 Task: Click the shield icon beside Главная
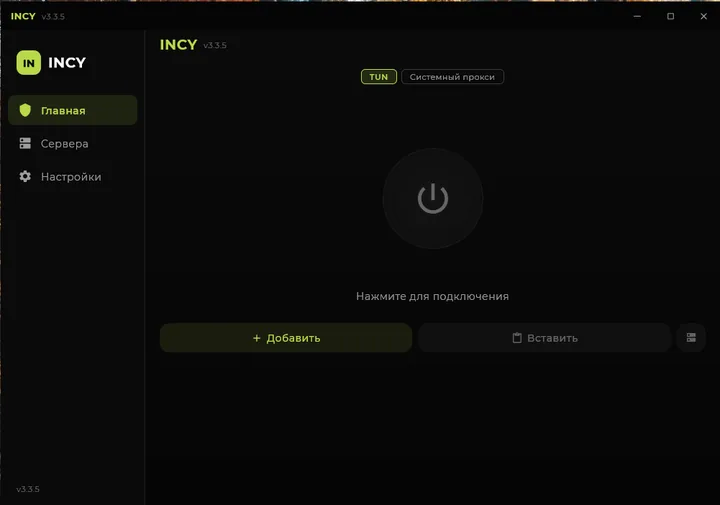pyautogui.click(x=25, y=110)
